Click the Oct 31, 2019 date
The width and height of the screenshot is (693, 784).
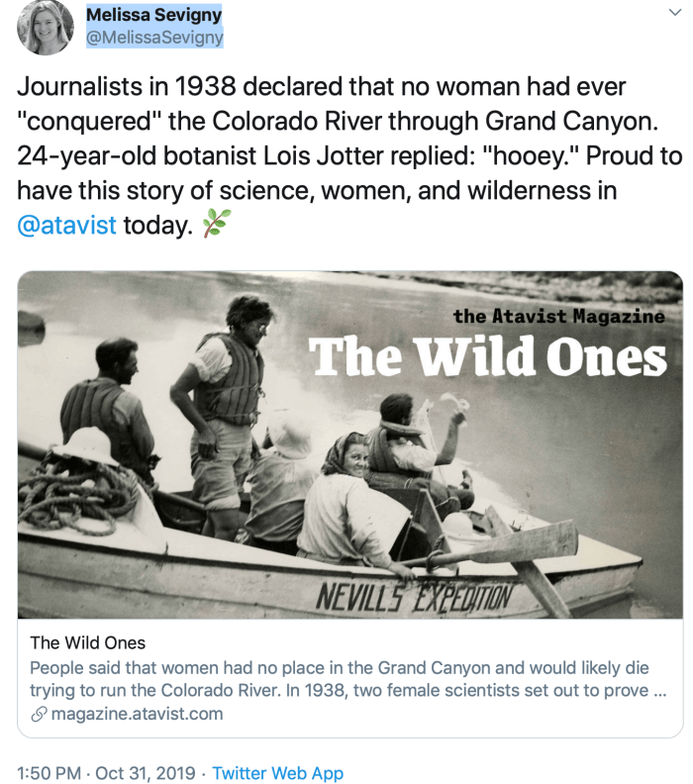point(149,773)
